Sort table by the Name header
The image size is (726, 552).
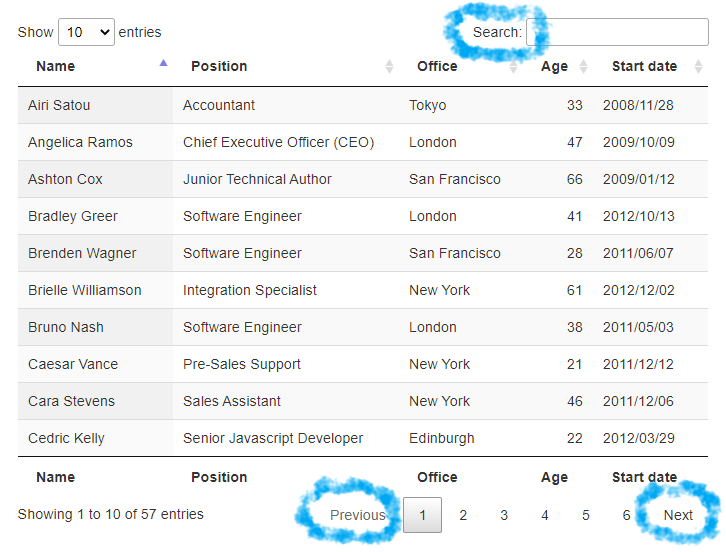(x=56, y=67)
